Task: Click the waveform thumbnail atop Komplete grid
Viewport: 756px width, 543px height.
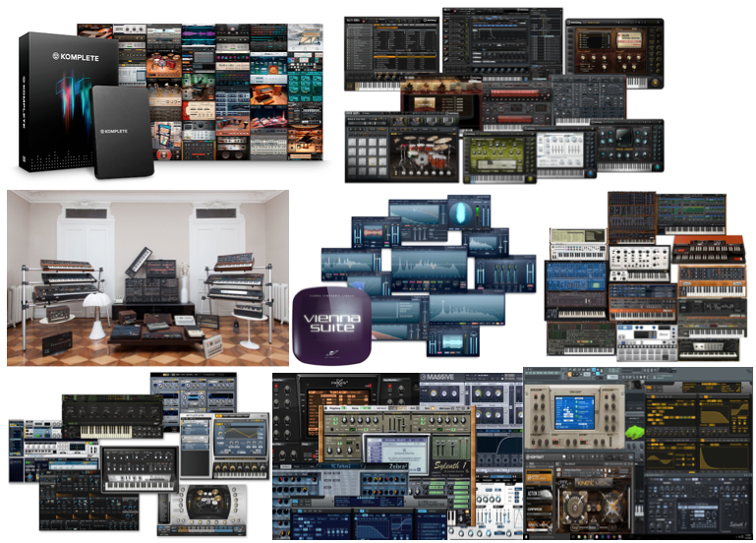Action: pyautogui.click(x=199, y=32)
